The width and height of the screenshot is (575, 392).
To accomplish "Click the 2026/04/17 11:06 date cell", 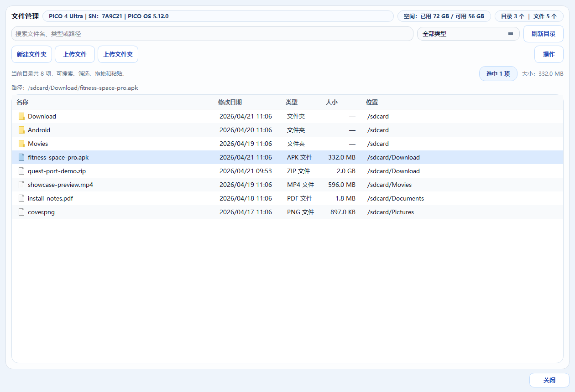I will tap(246, 212).
